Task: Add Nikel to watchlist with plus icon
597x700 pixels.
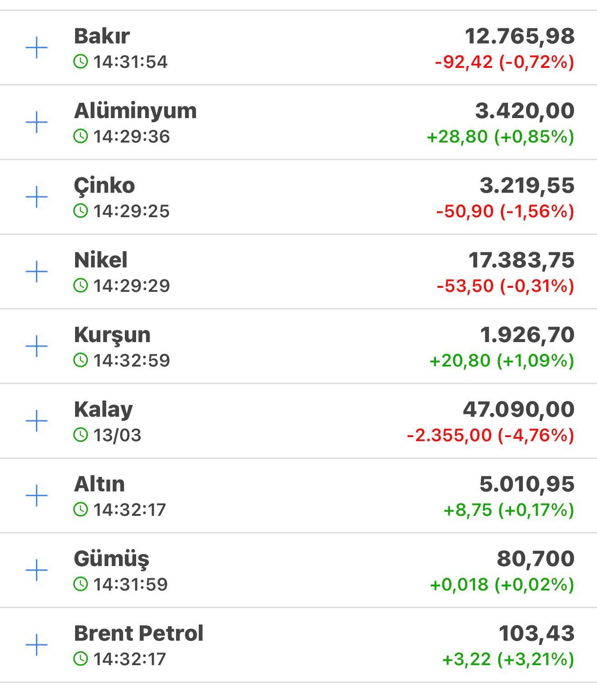Action: 37,272
